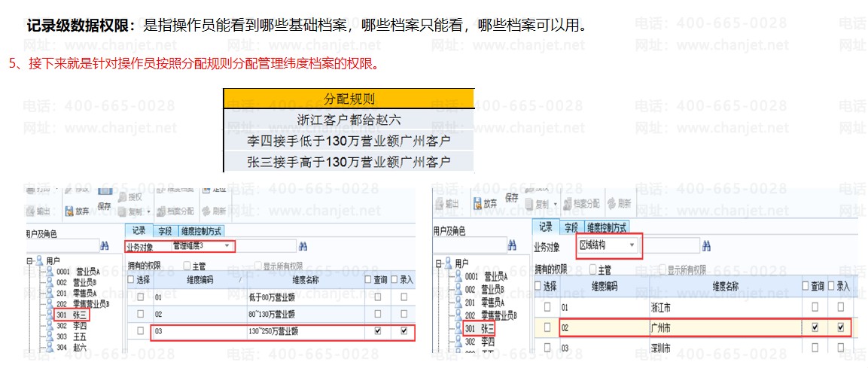Click user search binoculars in left 用户及角色 panel
Image resolution: width=868 pixels, height=368 pixels.
(x=104, y=245)
